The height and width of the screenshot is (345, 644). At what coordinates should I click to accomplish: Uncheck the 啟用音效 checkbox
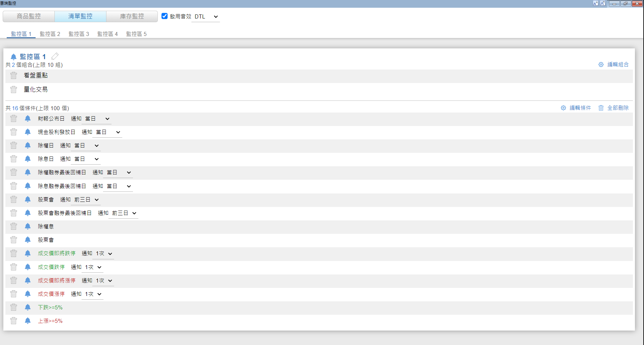click(165, 16)
